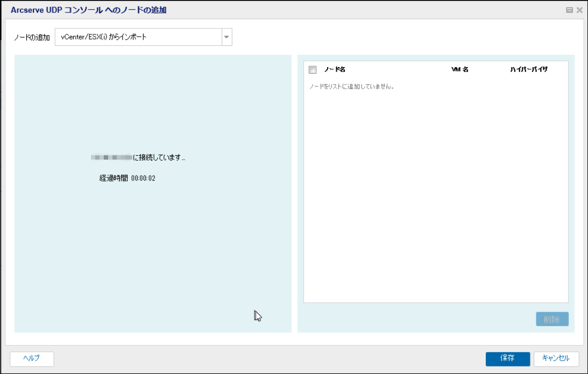Screen dimensions: 588x374
Task: Click the ノードの追加 label
Action: tap(32, 38)
